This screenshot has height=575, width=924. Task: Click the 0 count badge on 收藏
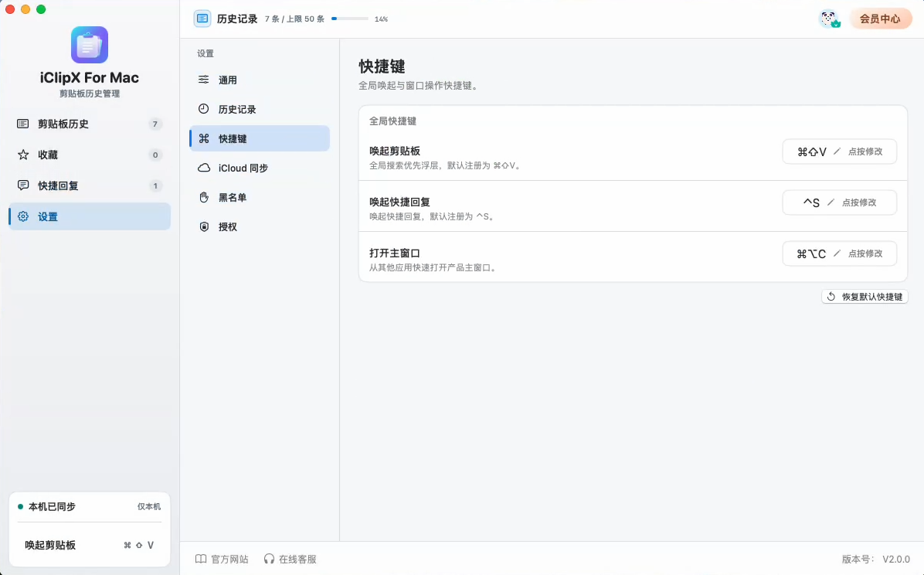tap(155, 155)
